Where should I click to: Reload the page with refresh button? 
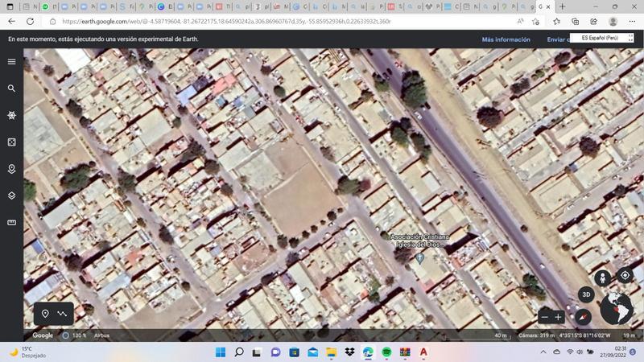click(30, 22)
